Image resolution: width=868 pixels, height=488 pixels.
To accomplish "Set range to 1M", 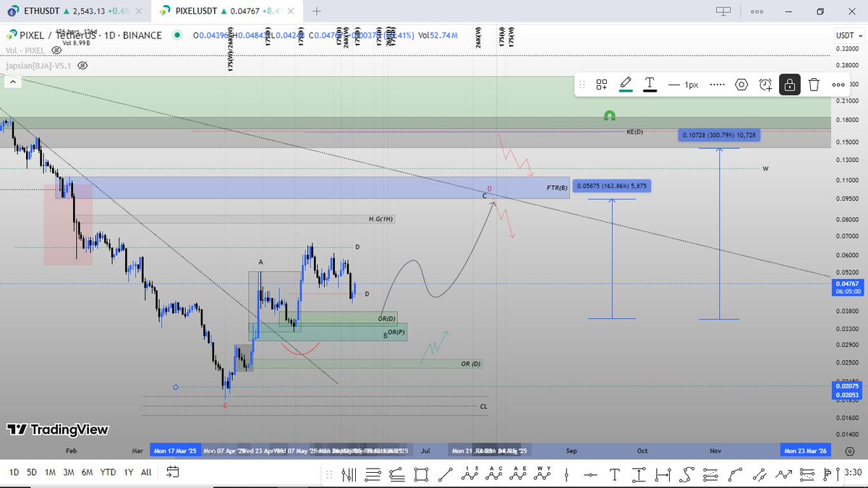I will [50, 472].
